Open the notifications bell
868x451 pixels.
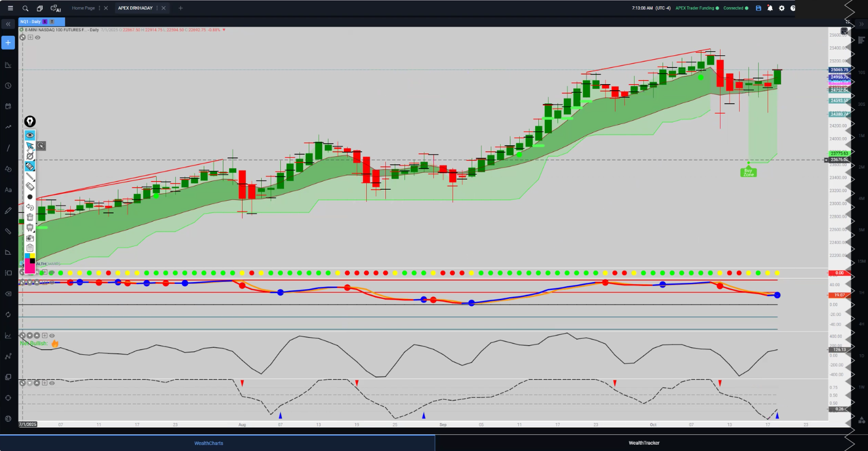770,8
